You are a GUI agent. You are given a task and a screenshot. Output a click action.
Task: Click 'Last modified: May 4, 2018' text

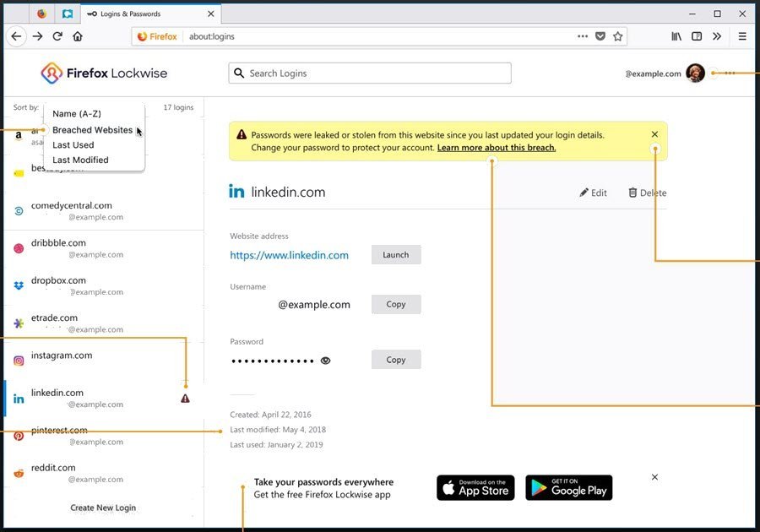(x=278, y=430)
